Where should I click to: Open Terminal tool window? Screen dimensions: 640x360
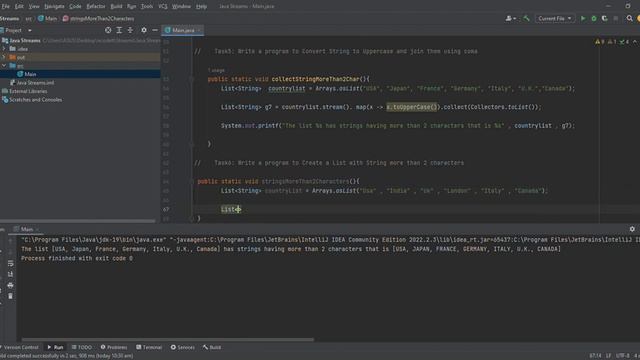[149, 347]
